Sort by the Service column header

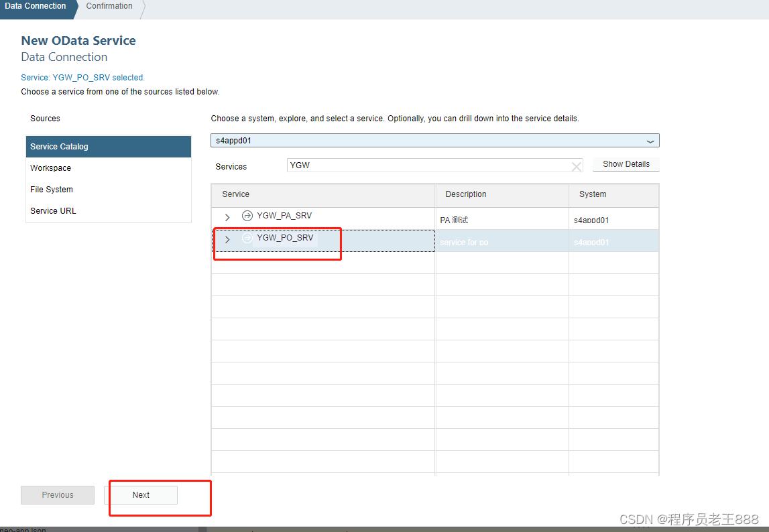323,195
